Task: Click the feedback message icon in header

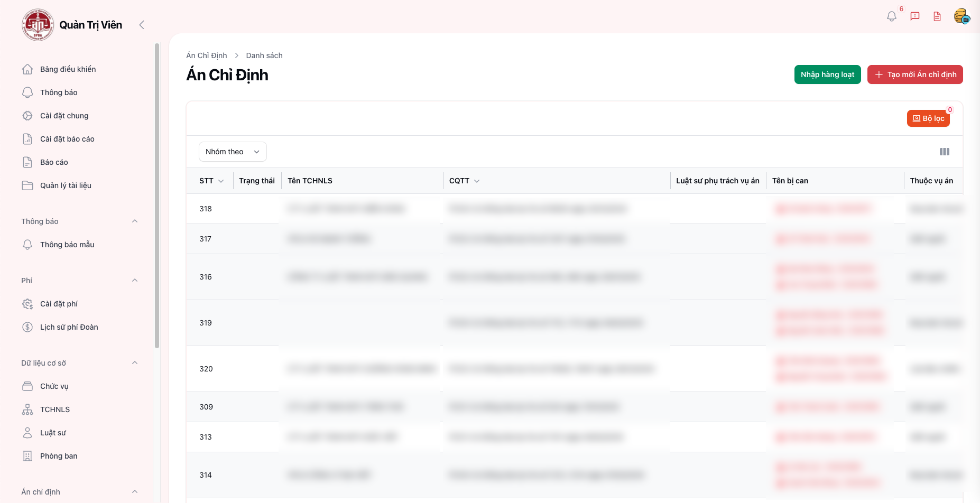Action: coord(915,16)
